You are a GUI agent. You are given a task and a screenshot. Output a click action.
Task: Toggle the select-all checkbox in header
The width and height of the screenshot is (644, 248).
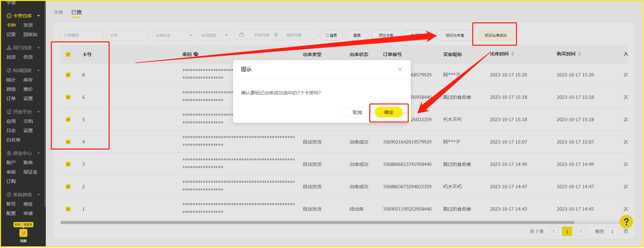click(68, 54)
